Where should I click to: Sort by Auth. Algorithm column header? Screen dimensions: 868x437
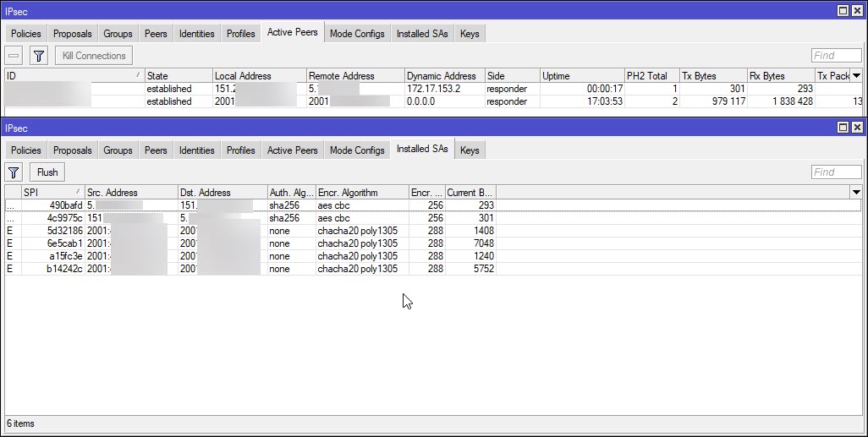coord(292,193)
